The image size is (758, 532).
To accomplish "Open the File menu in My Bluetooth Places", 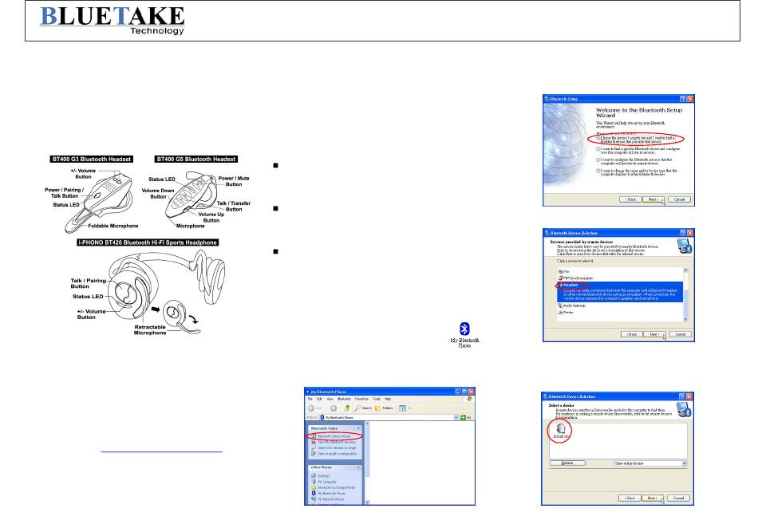I will [310, 399].
